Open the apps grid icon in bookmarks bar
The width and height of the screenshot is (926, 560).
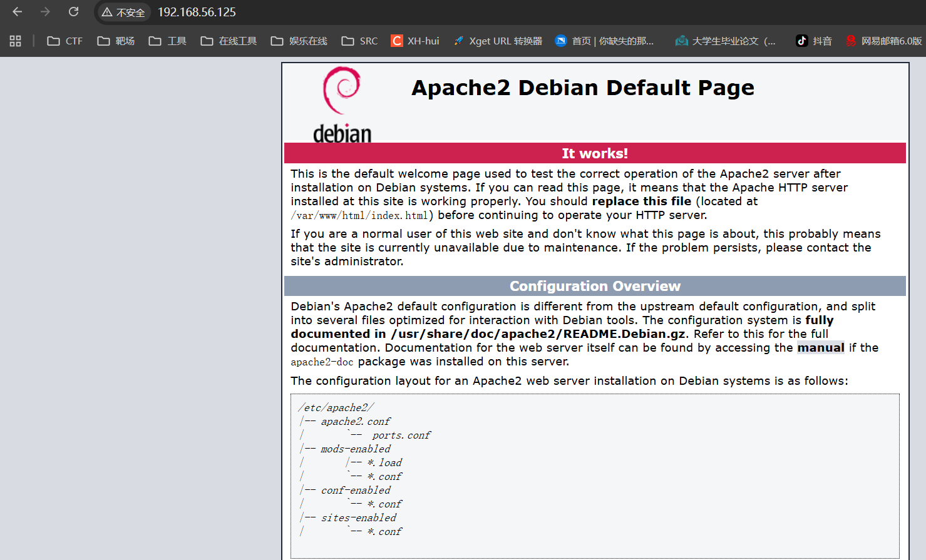pyautogui.click(x=16, y=41)
